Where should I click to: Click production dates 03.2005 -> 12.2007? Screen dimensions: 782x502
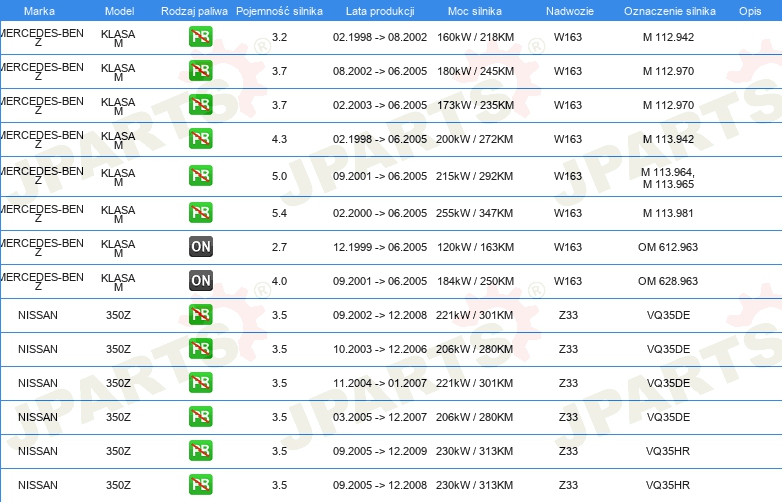380,417
